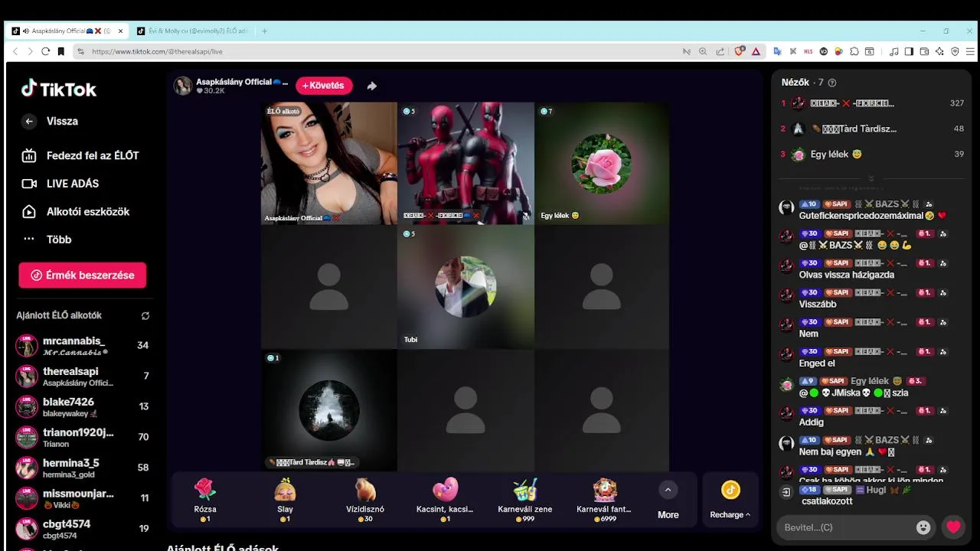
Task: Open the streamer avatar beside Asapkáslány Official
Action: tap(182, 86)
